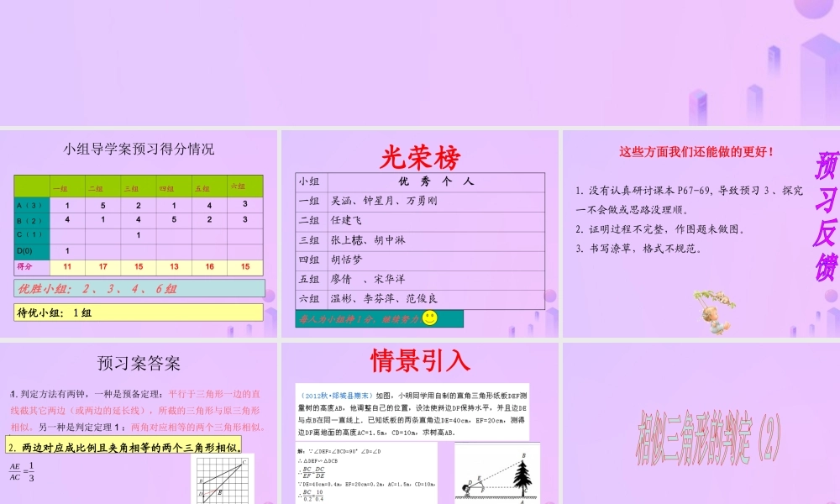
Task: Click feedback item 2 证明过程不完整
Action: click(660, 229)
